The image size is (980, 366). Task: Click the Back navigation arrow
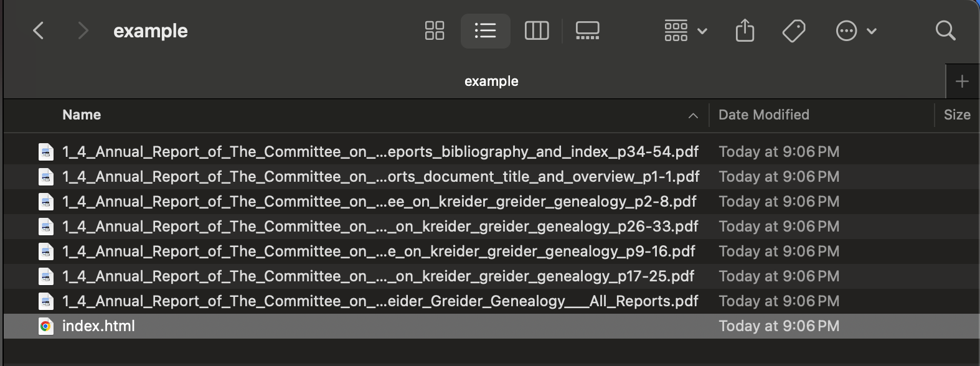[x=39, y=30]
